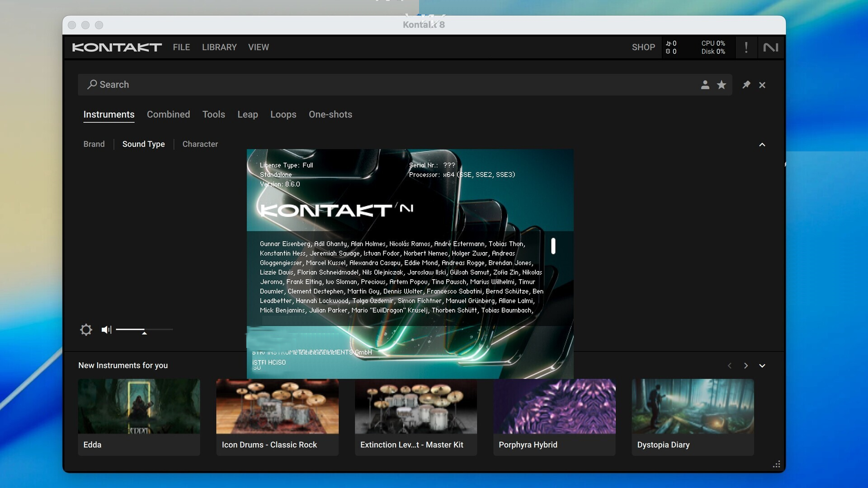
Task: Switch to the Leap tab
Action: (248, 115)
